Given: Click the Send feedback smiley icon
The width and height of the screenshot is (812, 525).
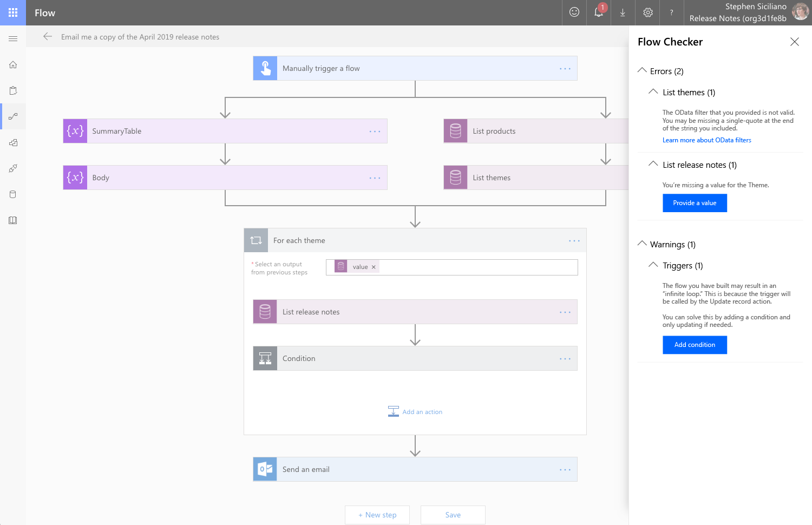Looking at the screenshot, I should [574, 12].
